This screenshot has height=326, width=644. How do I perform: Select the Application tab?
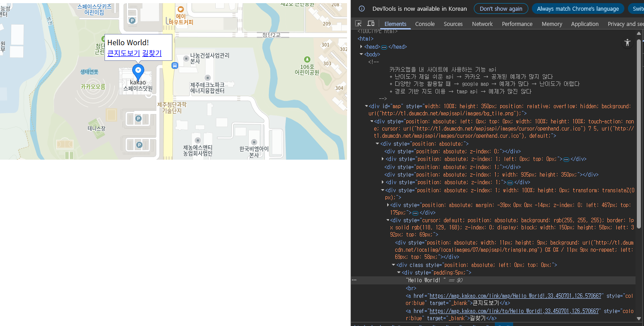pos(585,24)
